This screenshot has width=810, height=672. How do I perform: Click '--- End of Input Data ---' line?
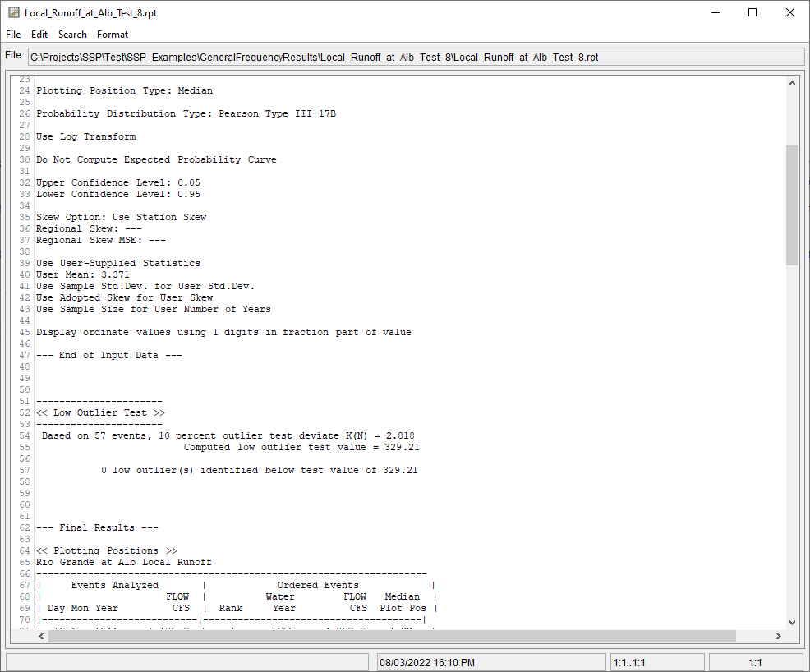click(109, 356)
